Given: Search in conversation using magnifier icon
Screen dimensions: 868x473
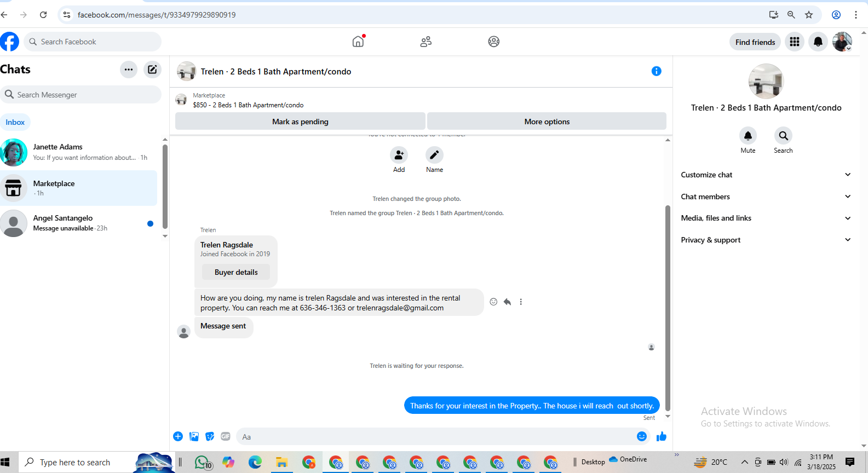Looking at the screenshot, I should pos(784,135).
